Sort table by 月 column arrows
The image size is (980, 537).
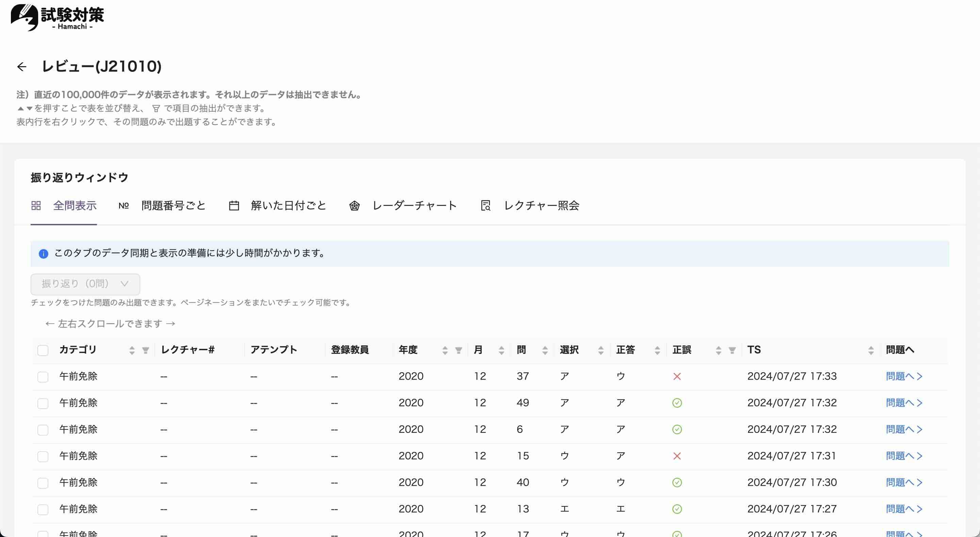pos(502,351)
